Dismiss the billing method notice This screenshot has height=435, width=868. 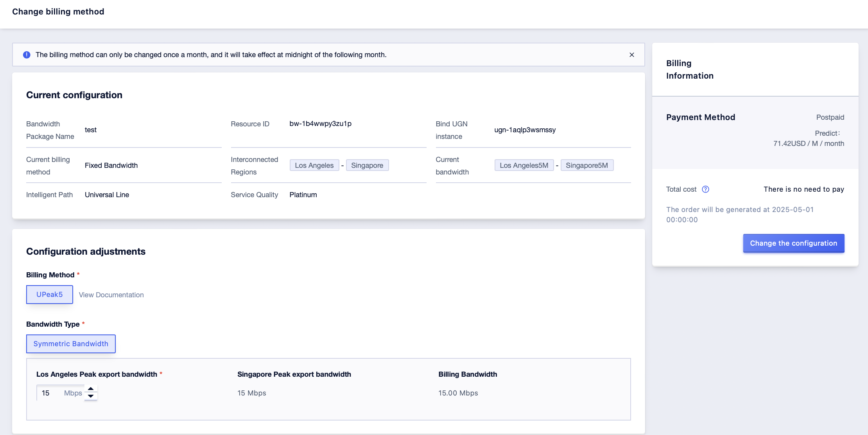click(x=631, y=55)
